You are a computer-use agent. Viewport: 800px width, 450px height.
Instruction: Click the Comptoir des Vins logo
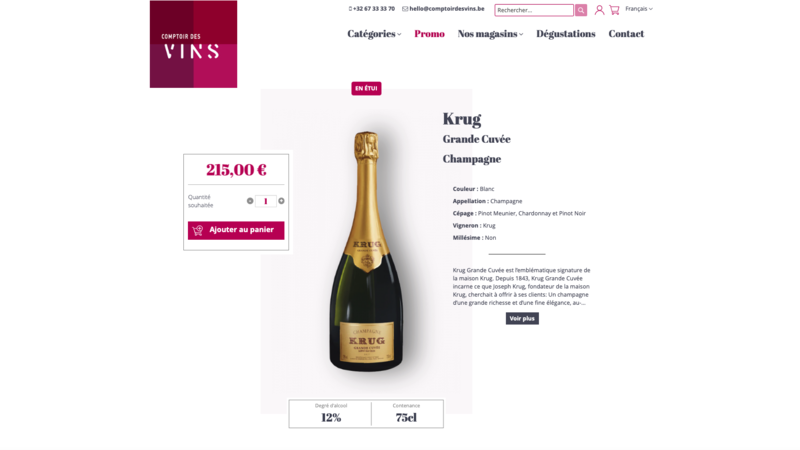pos(193,44)
